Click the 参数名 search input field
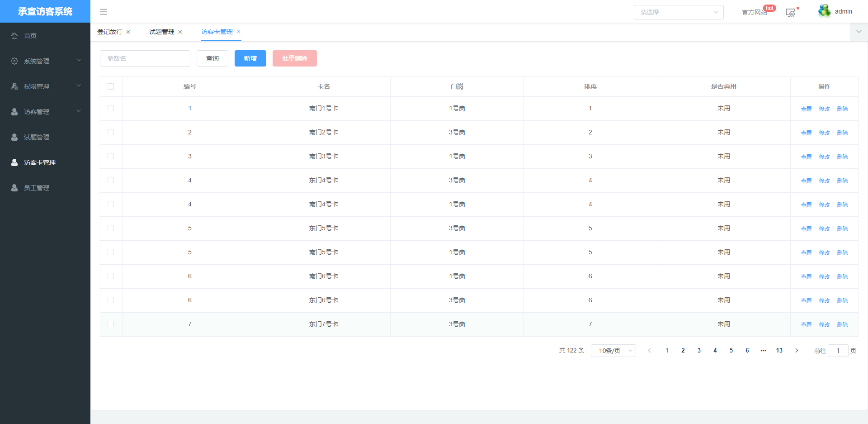 coord(145,58)
